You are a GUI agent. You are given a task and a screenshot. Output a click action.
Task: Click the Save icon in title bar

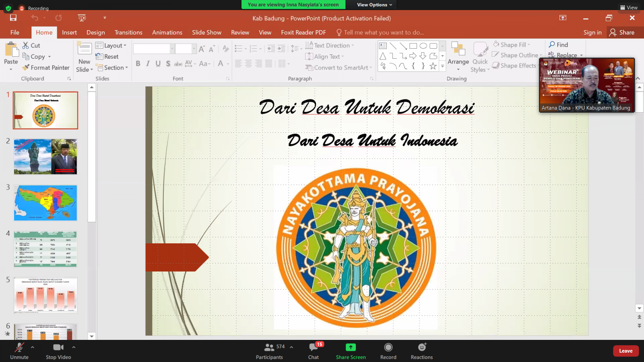pyautogui.click(x=13, y=18)
